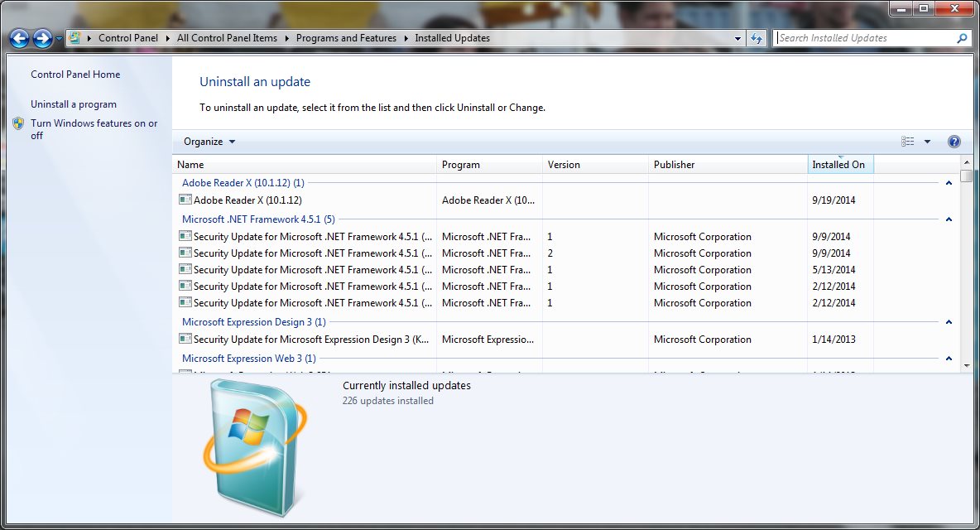Collapse the Microsoft Expression Web 3 group
Image resolution: width=980 pixels, height=530 pixels.
tap(949, 358)
